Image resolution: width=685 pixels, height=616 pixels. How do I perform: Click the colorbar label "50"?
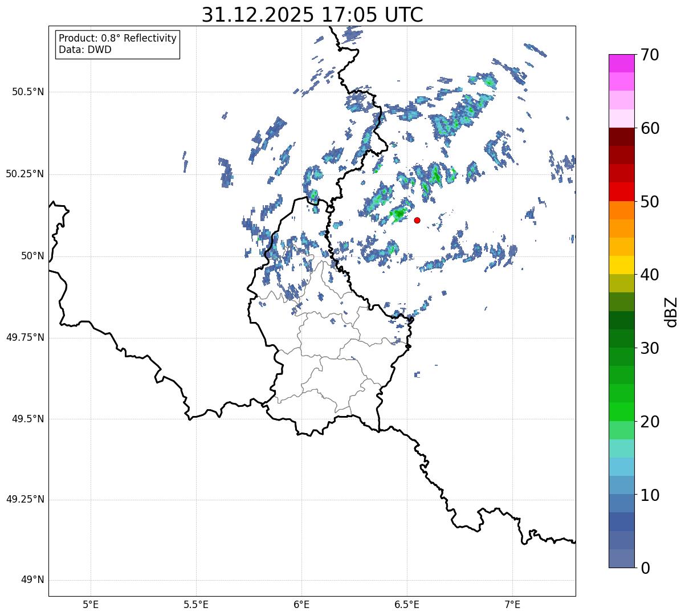click(x=650, y=202)
